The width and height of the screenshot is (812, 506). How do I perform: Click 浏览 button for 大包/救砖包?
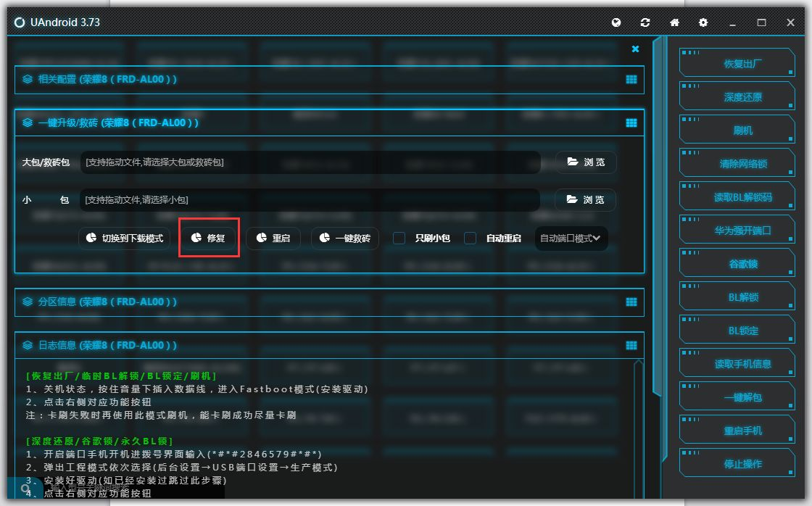click(586, 162)
